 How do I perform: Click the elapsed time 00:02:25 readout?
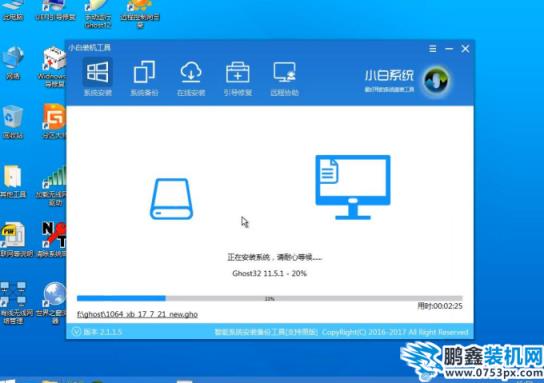(x=440, y=306)
